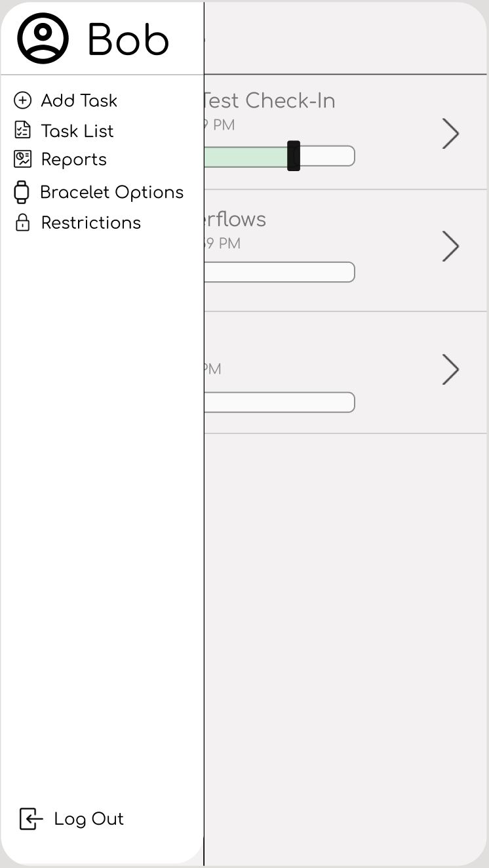Expand the Test Check-In task chevron
The height and width of the screenshot is (868, 489).
point(450,134)
